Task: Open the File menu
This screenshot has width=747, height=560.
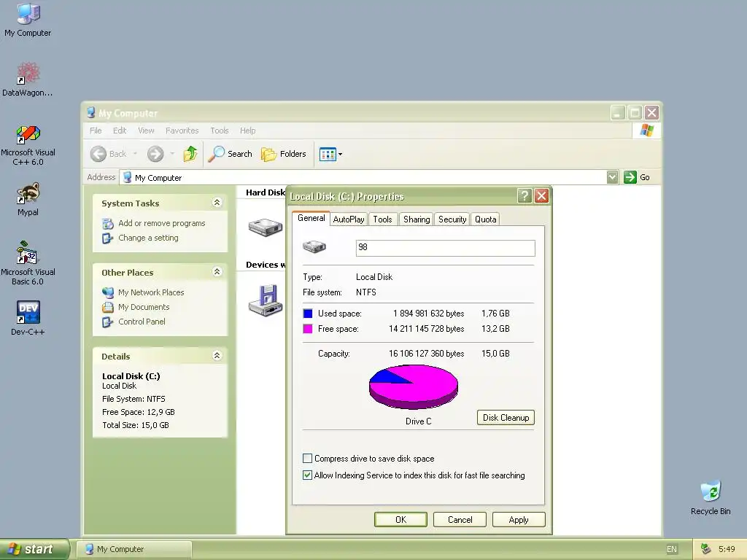Action: click(x=96, y=131)
